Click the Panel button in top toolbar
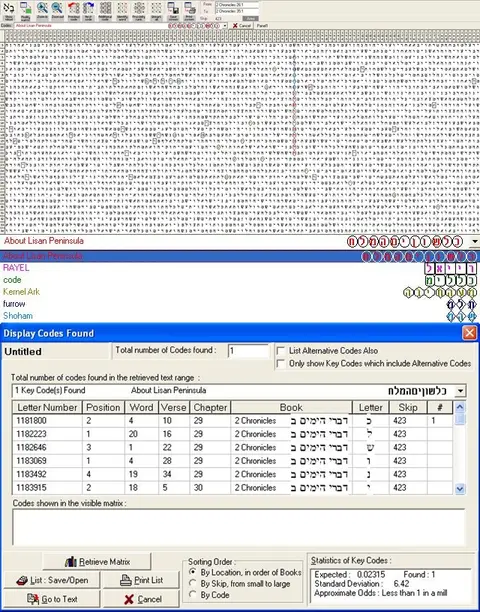 262,26
